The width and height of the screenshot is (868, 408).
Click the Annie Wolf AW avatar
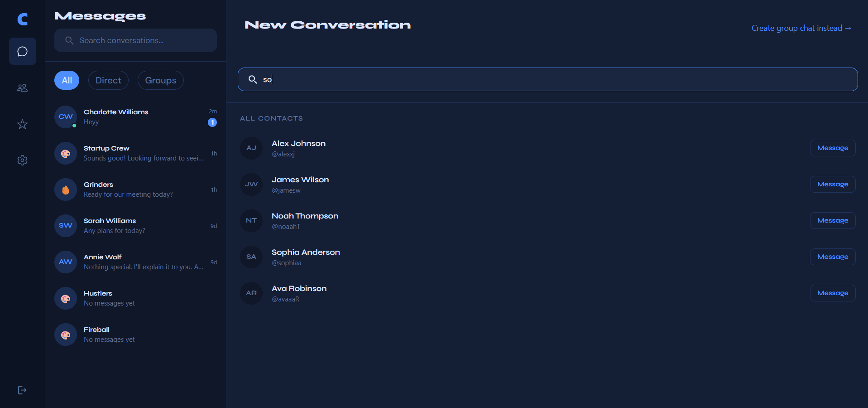[x=66, y=262]
